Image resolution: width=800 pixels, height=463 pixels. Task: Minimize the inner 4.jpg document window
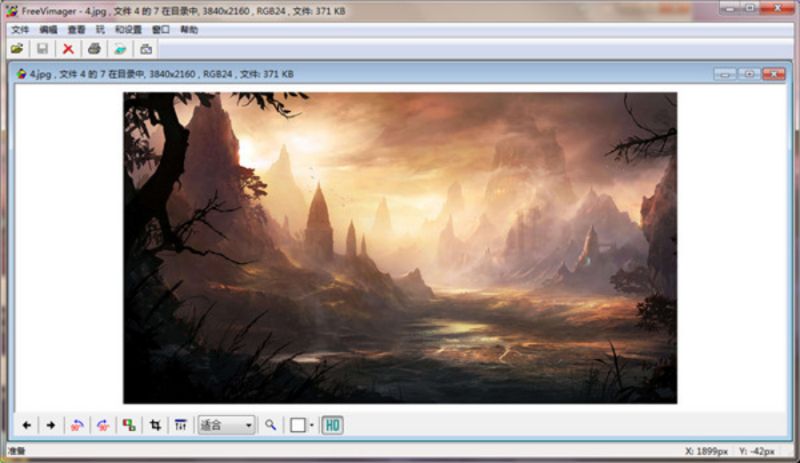pos(725,75)
